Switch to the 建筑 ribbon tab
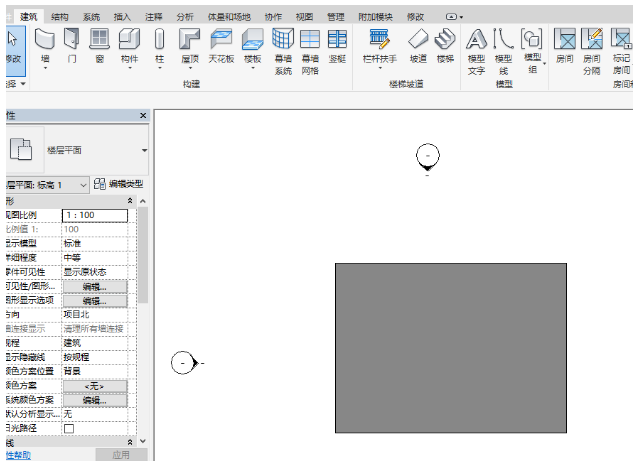 [x=29, y=17]
